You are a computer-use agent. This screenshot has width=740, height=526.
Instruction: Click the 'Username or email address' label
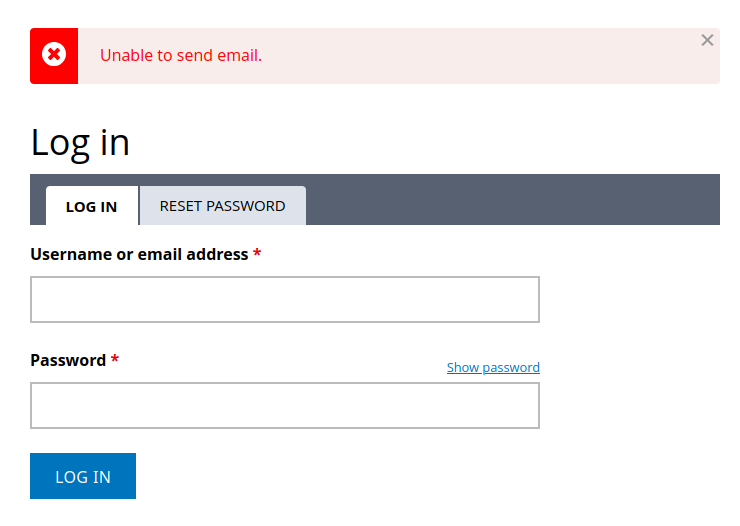click(x=139, y=254)
